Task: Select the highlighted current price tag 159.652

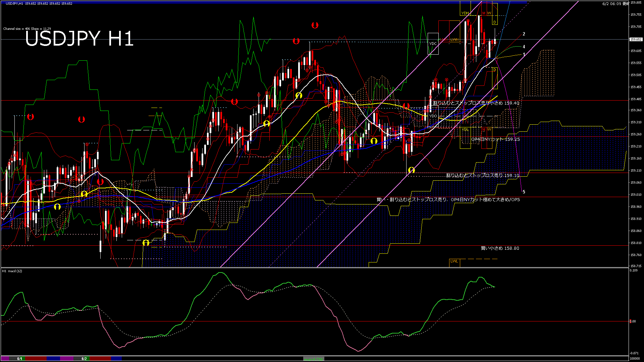Action: pos(636,40)
